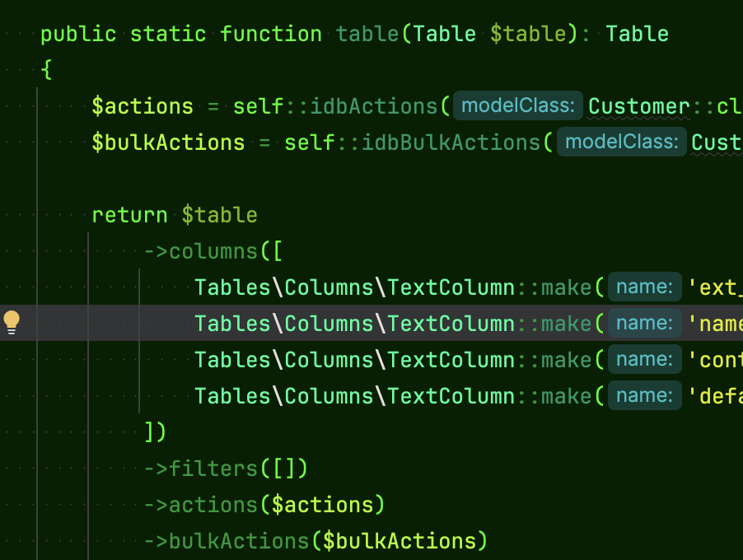743x560 pixels.
Task: Click the return keyword
Action: tap(129, 215)
